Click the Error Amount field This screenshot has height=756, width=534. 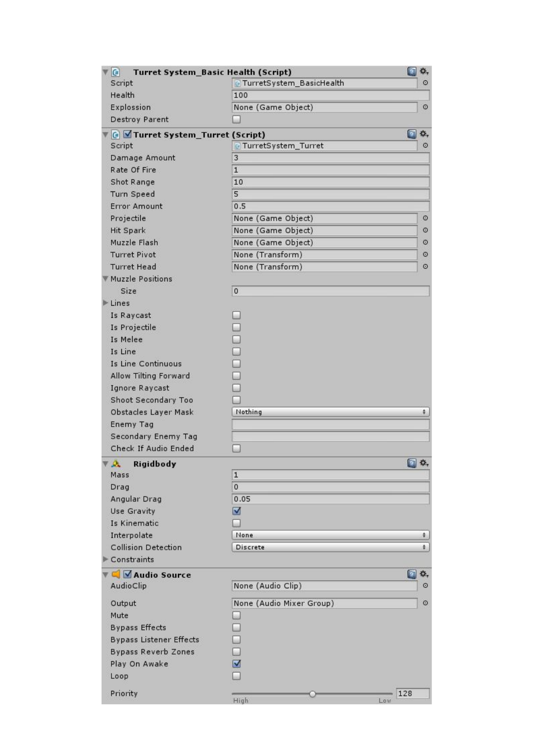pos(330,206)
